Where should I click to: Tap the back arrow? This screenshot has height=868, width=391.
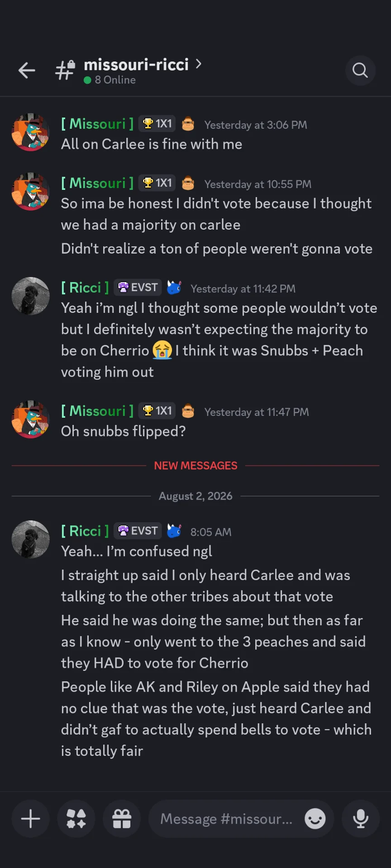coord(27,70)
